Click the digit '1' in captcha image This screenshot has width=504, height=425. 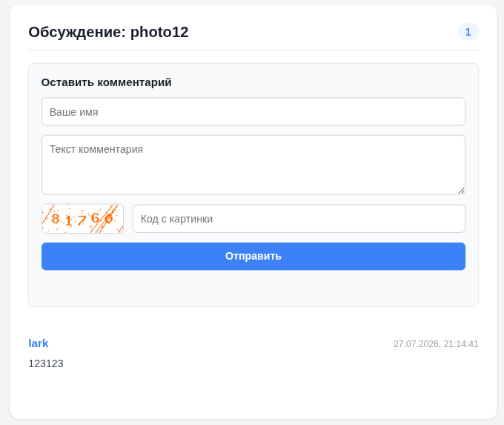pos(68,221)
